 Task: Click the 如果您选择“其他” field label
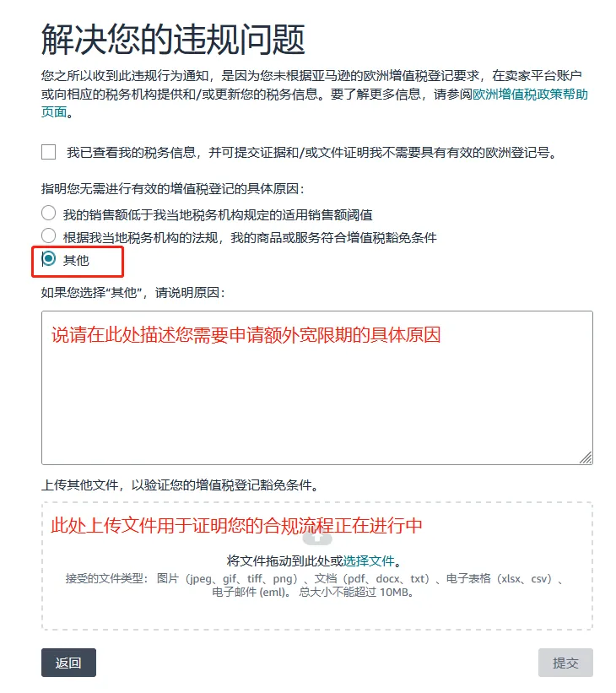[x=133, y=293]
